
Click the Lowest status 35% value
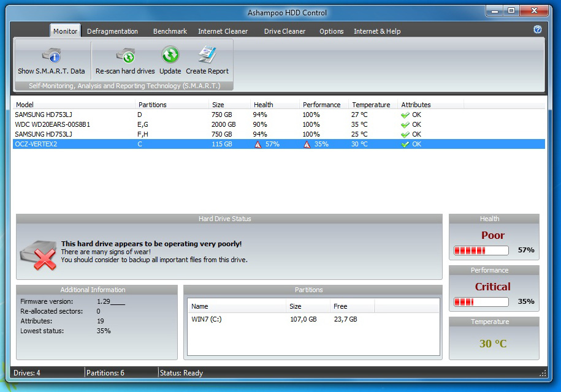104,331
